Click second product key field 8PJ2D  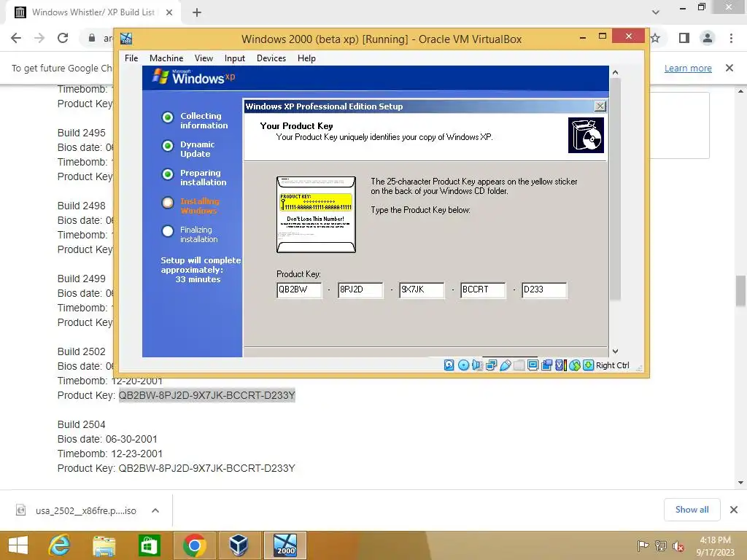pos(360,290)
